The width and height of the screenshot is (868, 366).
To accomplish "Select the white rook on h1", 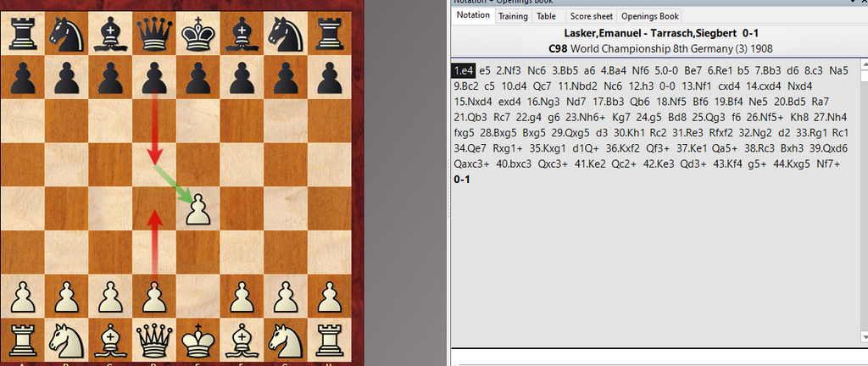I will pos(330,340).
